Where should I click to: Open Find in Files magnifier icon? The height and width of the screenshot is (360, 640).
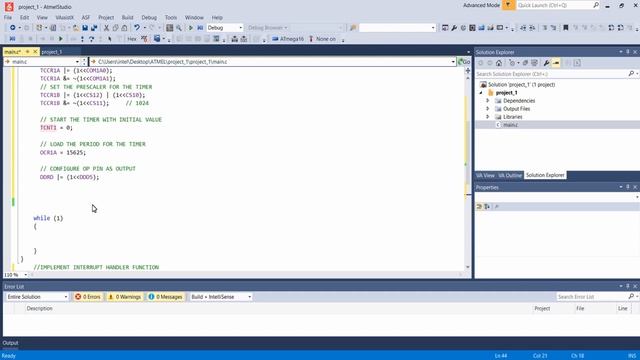point(179,28)
